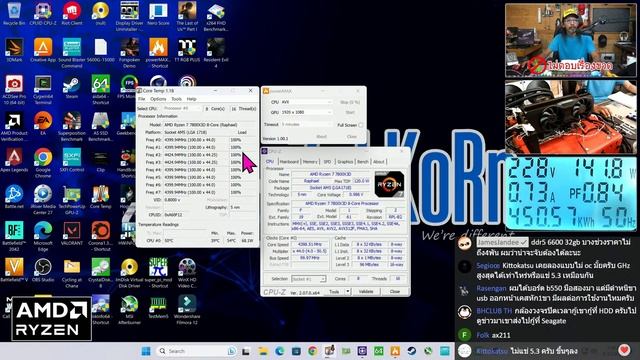Open VALORANT desktop icon
Image resolution: width=640 pixels, height=360 pixels.
click(x=72, y=234)
